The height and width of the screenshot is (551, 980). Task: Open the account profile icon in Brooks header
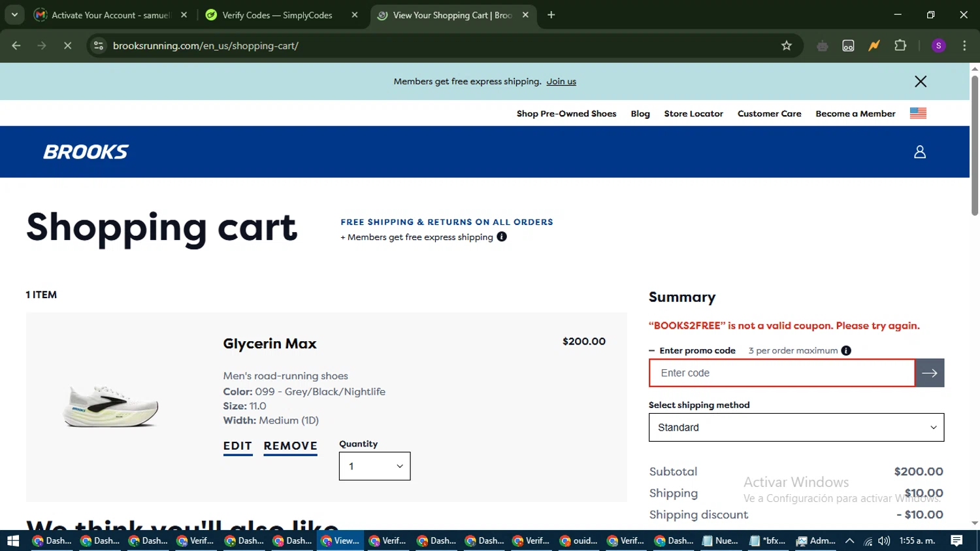[x=920, y=152]
